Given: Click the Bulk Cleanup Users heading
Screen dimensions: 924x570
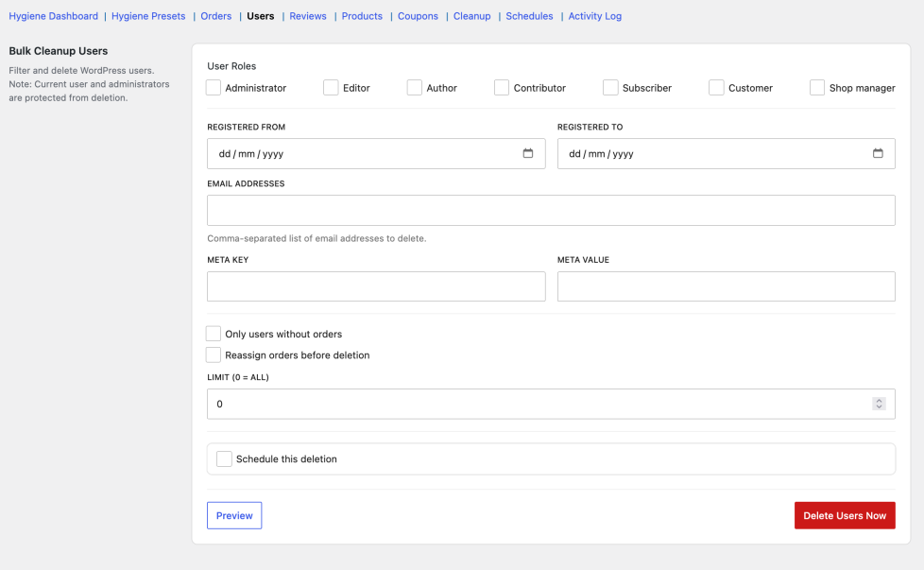Looking at the screenshot, I should [x=59, y=51].
